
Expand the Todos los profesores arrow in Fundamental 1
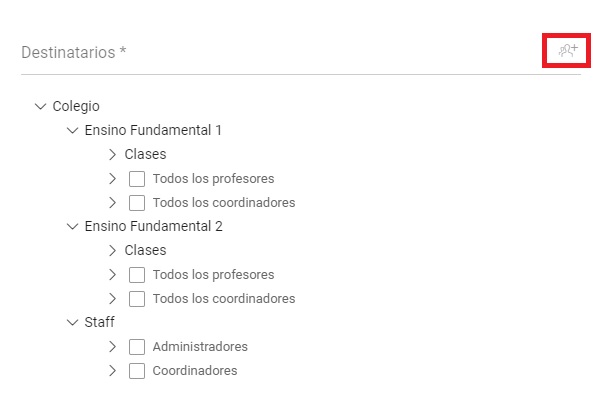pos(112,179)
